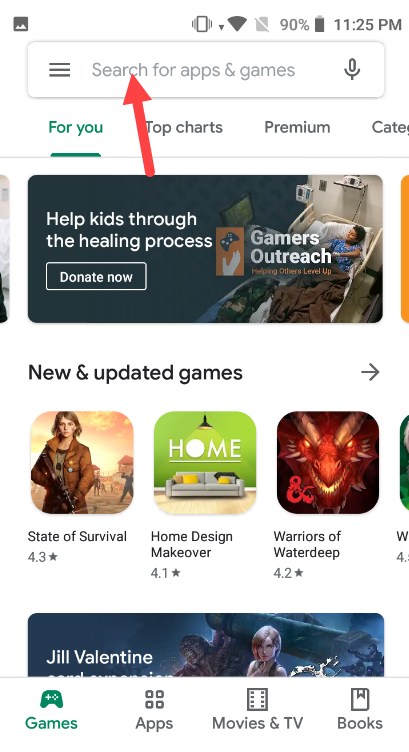Open the Movies & TV film icon
Image resolution: width=409 pixels, height=752 pixels.
pos(257,699)
